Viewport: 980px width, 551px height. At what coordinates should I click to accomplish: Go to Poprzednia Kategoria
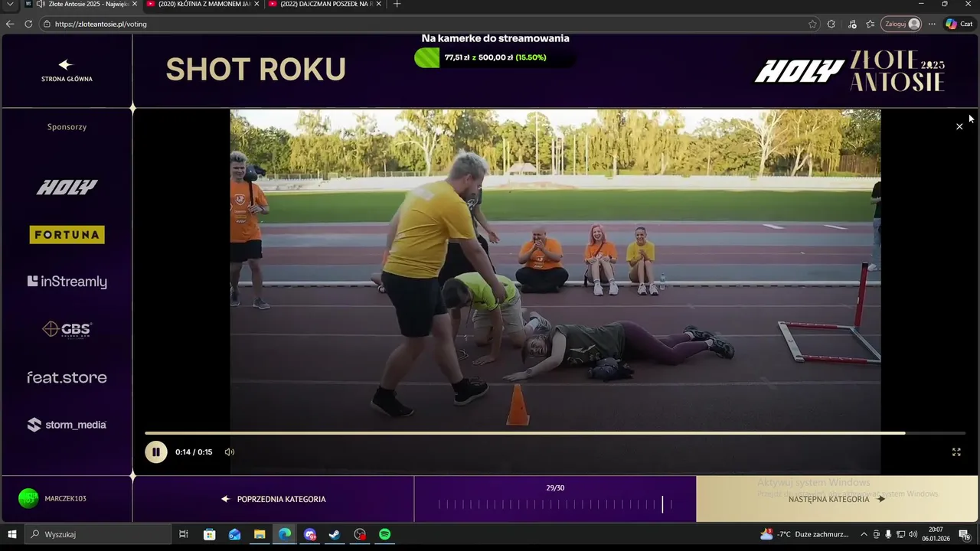pyautogui.click(x=273, y=499)
